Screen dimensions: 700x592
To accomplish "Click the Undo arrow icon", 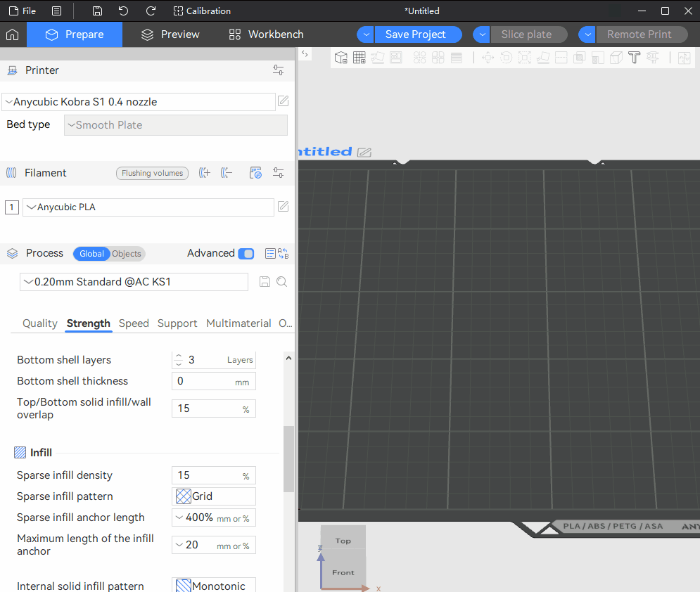I will point(124,11).
